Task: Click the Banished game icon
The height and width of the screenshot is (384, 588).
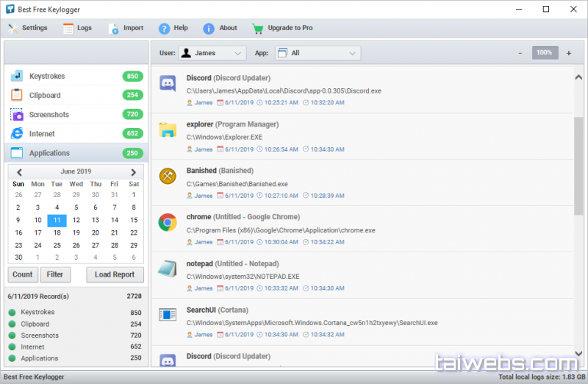Action: (x=168, y=177)
